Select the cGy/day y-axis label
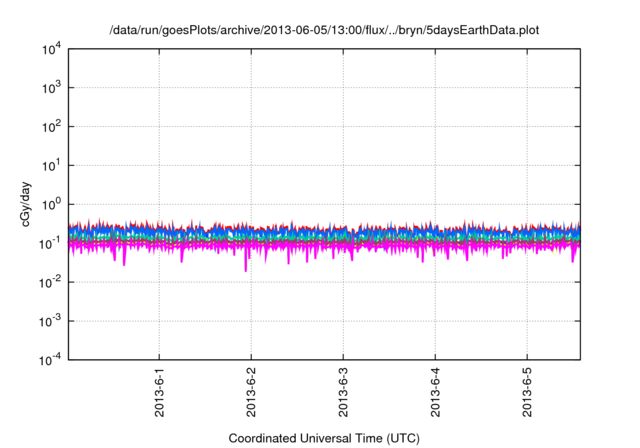This screenshot has width=640, height=448. click(x=25, y=204)
